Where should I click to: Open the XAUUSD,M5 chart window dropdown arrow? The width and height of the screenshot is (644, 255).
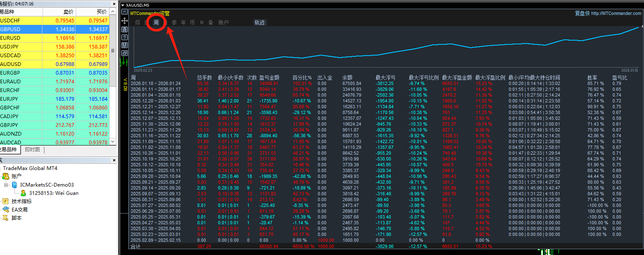(122, 5)
